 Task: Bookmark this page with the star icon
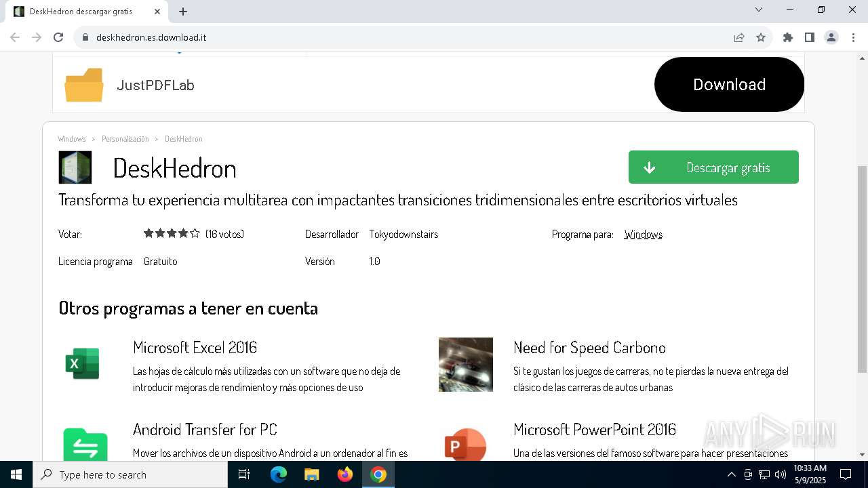click(x=761, y=37)
